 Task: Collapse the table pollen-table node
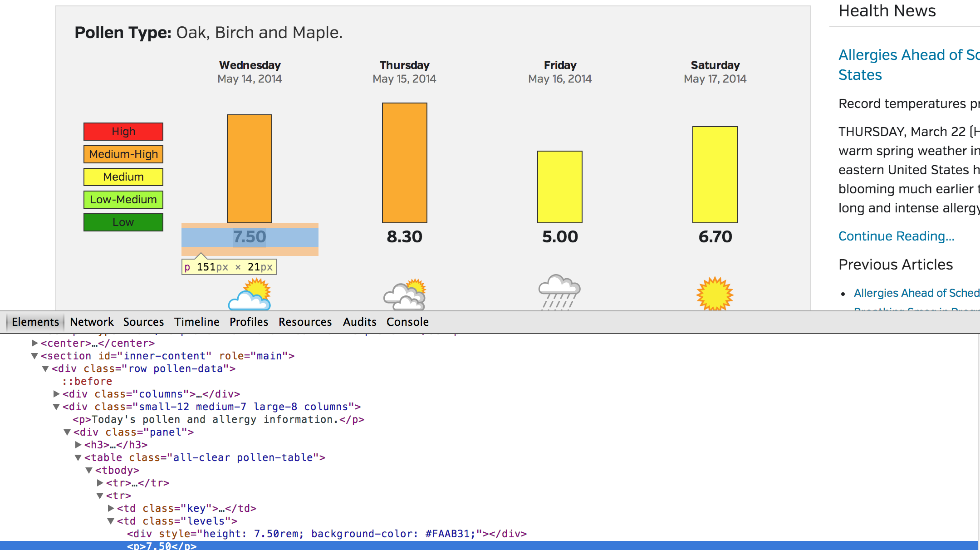pyautogui.click(x=78, y=457)
